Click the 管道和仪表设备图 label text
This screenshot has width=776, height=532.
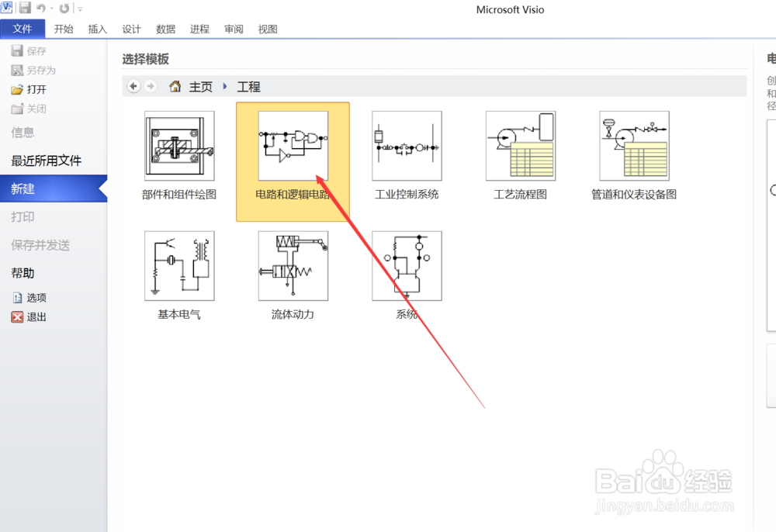[x=634, y=195]
